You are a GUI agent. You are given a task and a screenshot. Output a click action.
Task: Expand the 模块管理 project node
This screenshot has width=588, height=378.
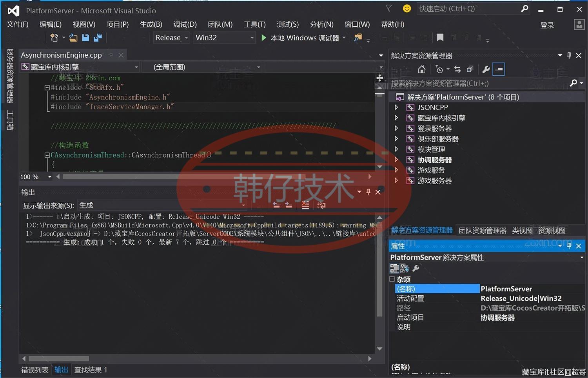click(396, 149)
